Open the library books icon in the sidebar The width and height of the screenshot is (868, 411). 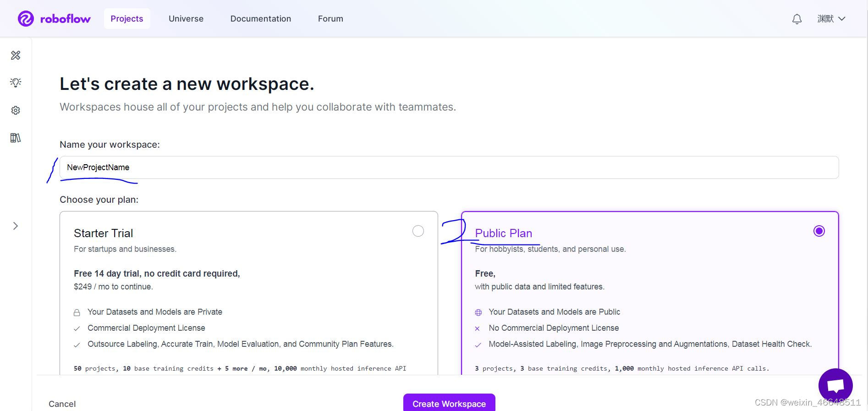[16, 138]
